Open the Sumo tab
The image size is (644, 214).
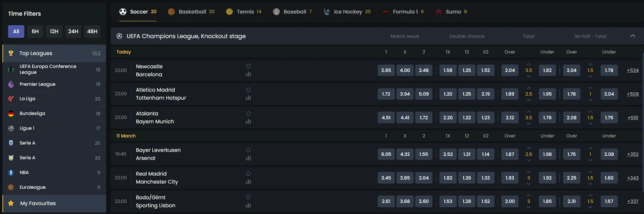[451, 12]
